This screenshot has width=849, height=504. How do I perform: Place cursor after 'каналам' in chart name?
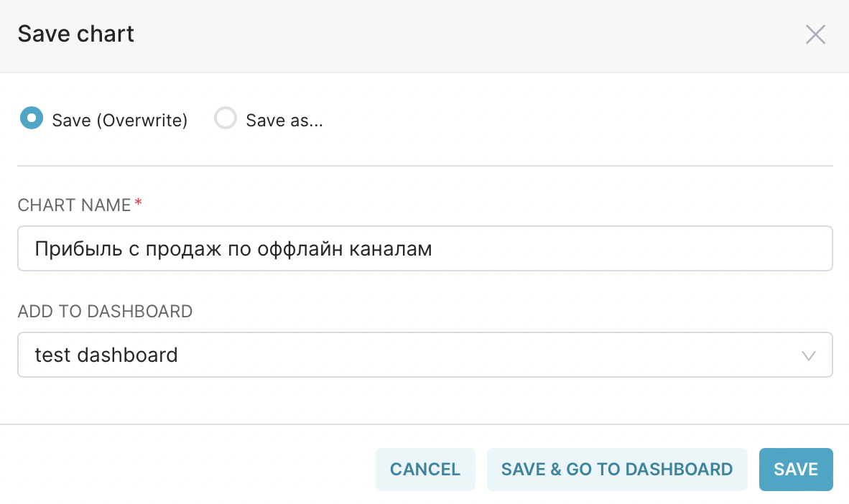coord(433,250)
